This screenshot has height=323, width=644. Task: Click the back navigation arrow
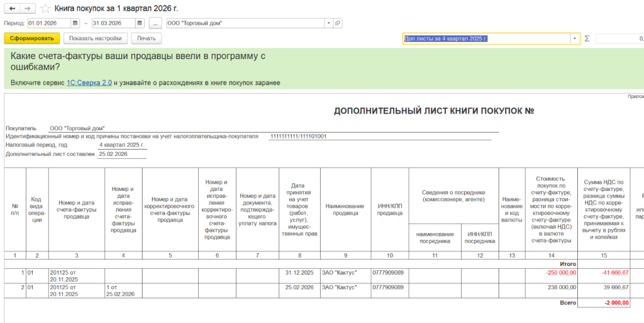tap(11, 9)
